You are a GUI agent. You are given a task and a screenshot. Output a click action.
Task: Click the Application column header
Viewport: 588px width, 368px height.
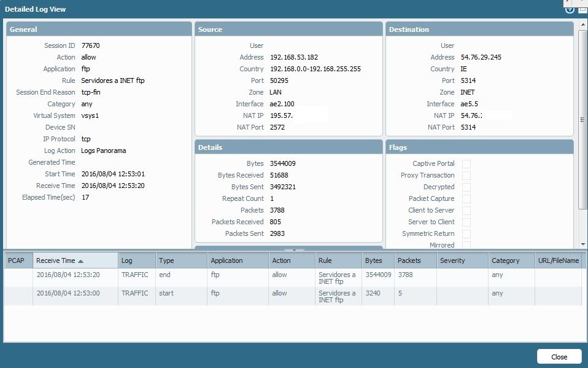[227, 260]
